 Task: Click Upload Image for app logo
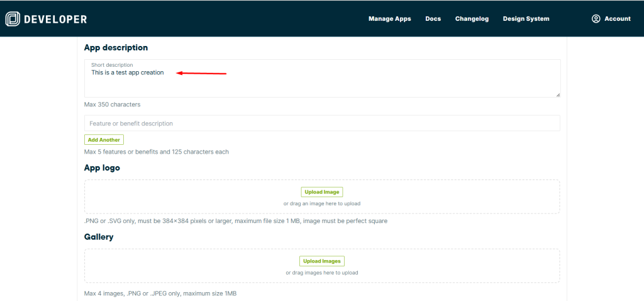click(322, 192)
